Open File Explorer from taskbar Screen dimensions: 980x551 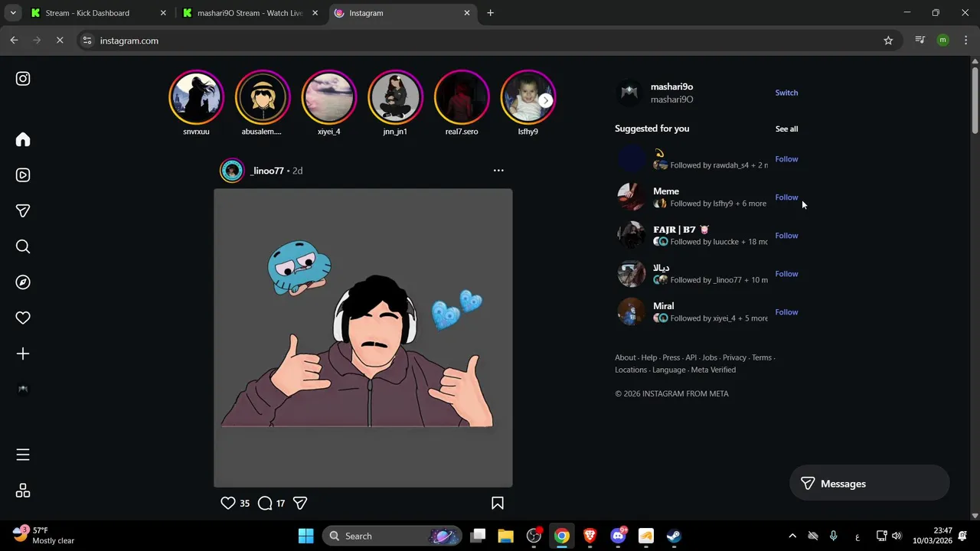505,536
